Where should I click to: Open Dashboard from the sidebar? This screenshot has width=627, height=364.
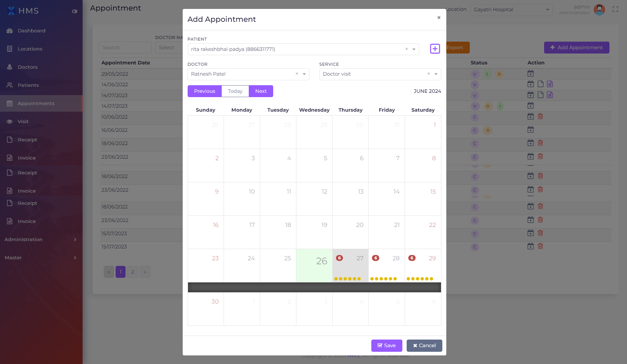click(x=31, y=31)
